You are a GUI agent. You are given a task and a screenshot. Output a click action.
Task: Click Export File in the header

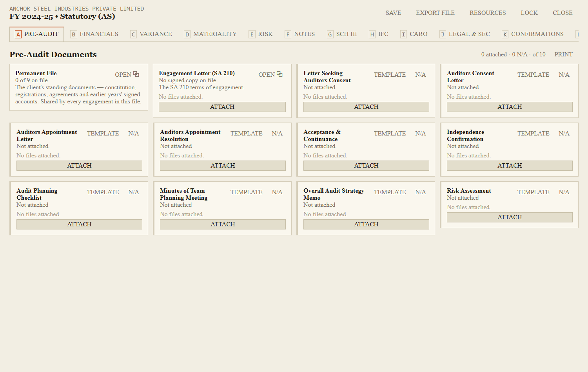(x=435, y=13)
